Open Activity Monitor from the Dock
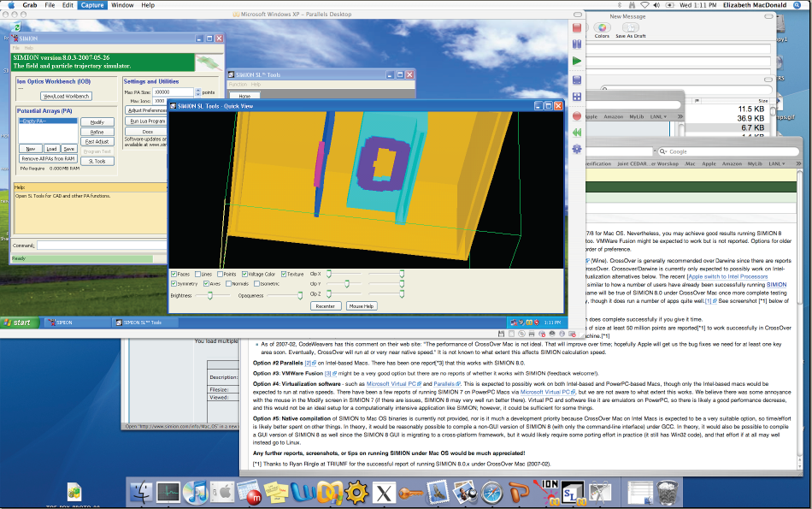The image size is (812, 509). coord(168,492)
